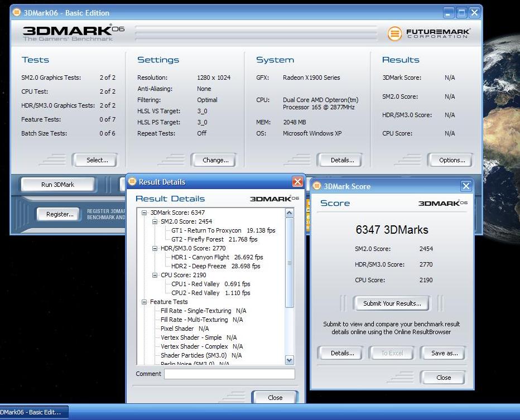Select Fill Rate - Single-Texturing row

tap(203, 311)
